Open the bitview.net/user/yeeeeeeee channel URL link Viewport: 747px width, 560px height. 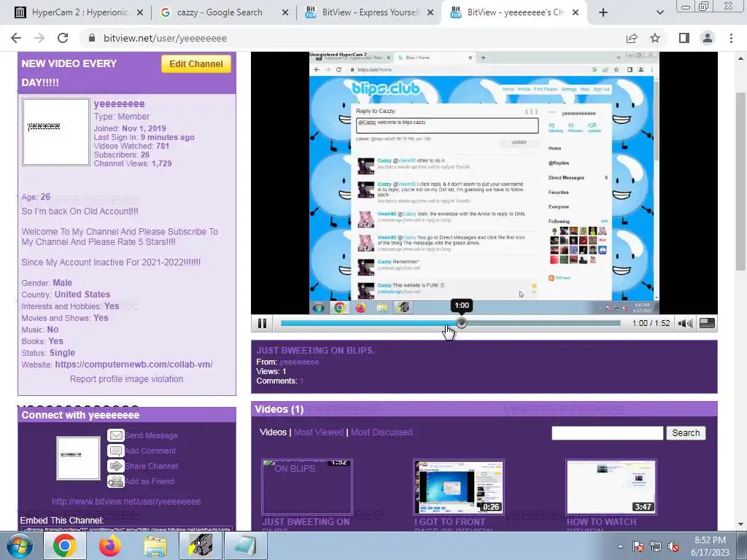coord(126,502)
